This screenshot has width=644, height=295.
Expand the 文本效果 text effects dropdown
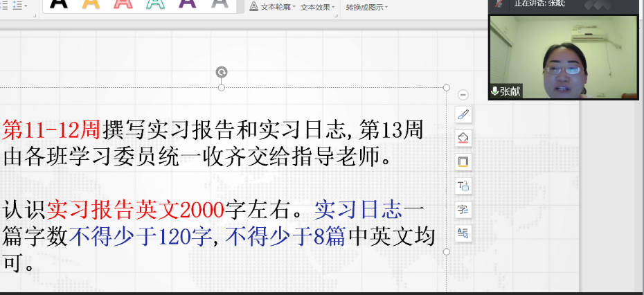coord(317,7)
